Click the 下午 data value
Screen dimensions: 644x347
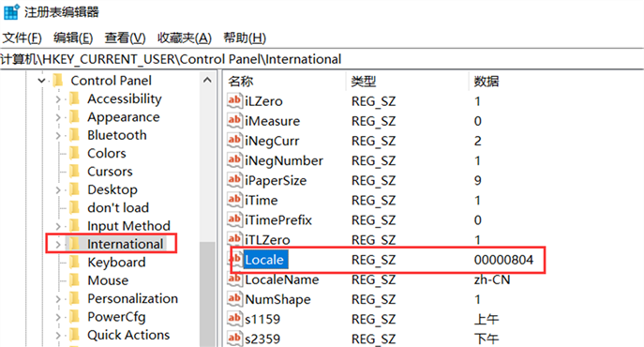point(487,339)
